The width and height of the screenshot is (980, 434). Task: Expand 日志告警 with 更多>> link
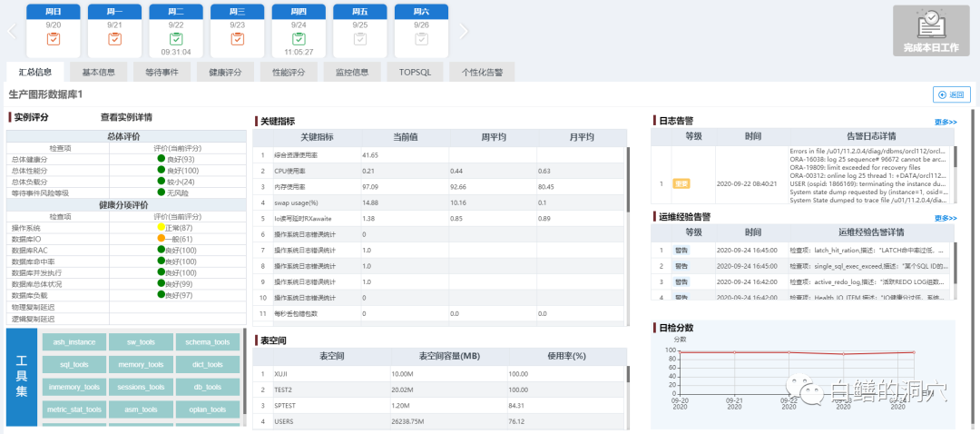(945, 122)
